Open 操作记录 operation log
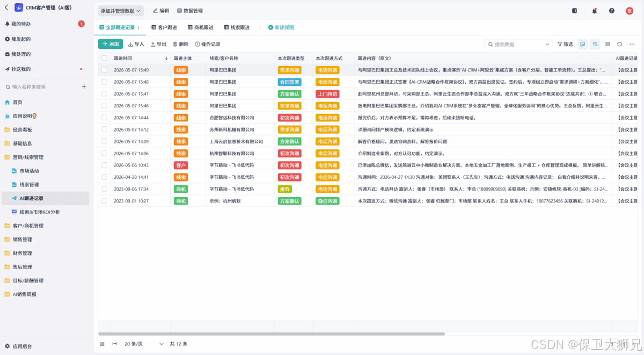The width and height of the screenshot is (644, 355). tap(208, 45)
